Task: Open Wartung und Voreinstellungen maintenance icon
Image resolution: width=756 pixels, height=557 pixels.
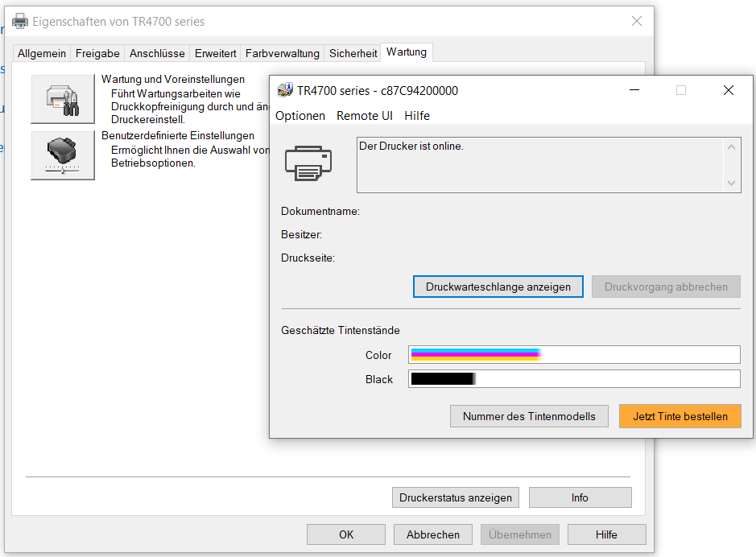Action: [63, 99]
